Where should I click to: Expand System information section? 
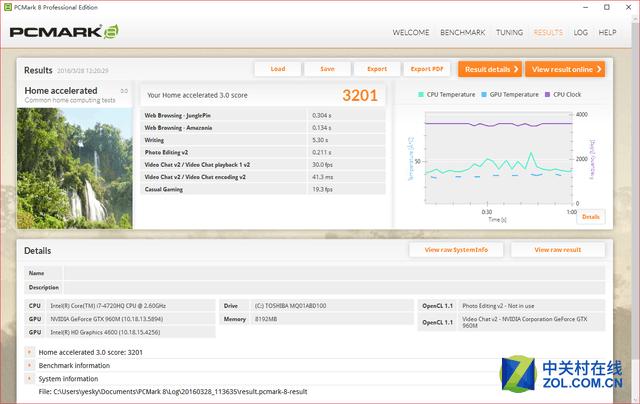29,379
